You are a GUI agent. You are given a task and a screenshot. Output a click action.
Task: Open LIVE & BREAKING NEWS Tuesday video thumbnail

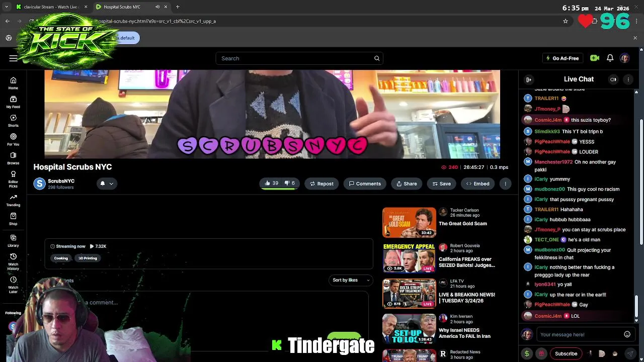click(409, 293)
